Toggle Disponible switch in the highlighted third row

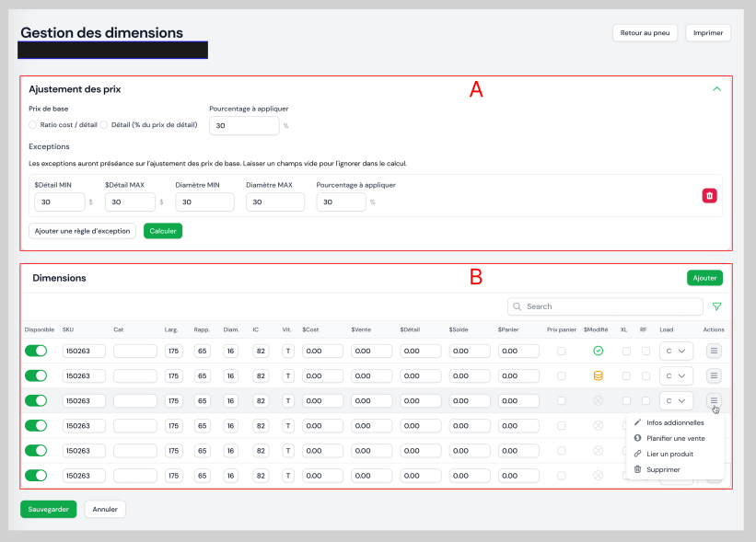(36, 401)
